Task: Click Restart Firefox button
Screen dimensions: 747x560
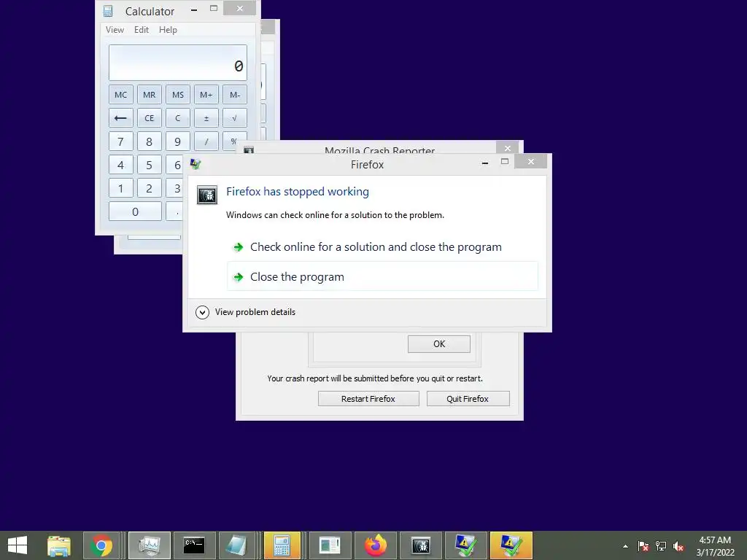Action: (368, 399)
